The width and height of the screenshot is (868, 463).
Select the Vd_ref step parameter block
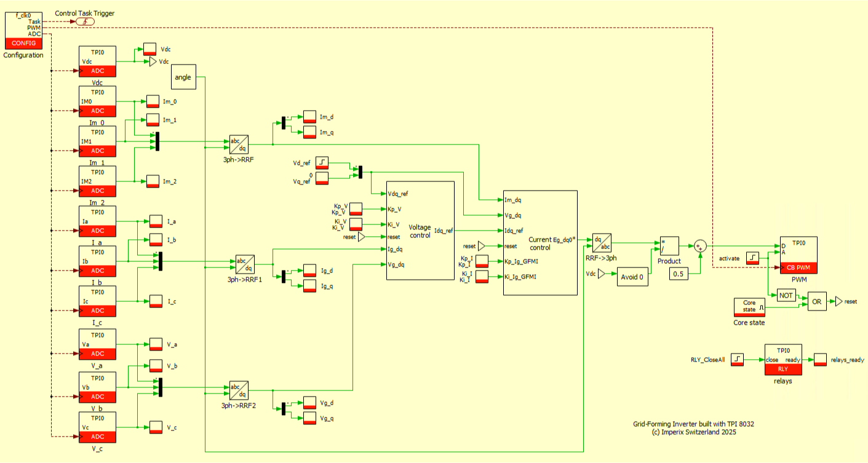tap(322, 163)
